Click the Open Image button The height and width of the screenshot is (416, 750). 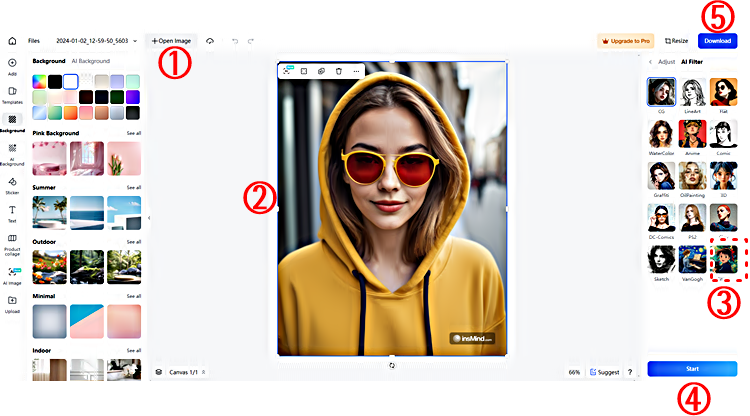pos(171,41)
